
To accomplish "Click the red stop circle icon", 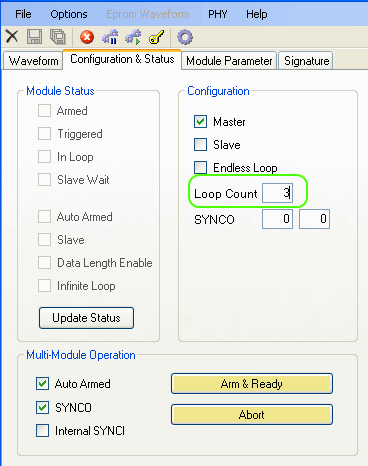I will [x=87, y=37].
